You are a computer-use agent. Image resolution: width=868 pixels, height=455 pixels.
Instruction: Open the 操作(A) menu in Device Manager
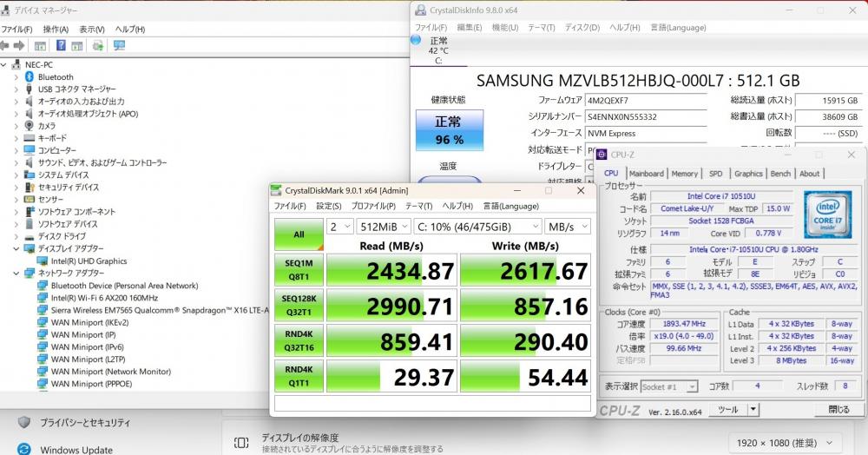point(56,29)
